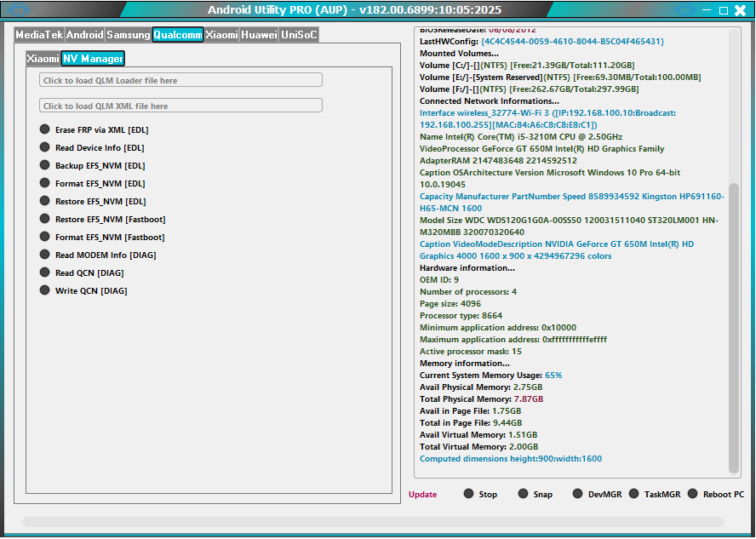Click 'Hardware information...' heading in log
Screen dimensions: 756x539
(467, 267)
